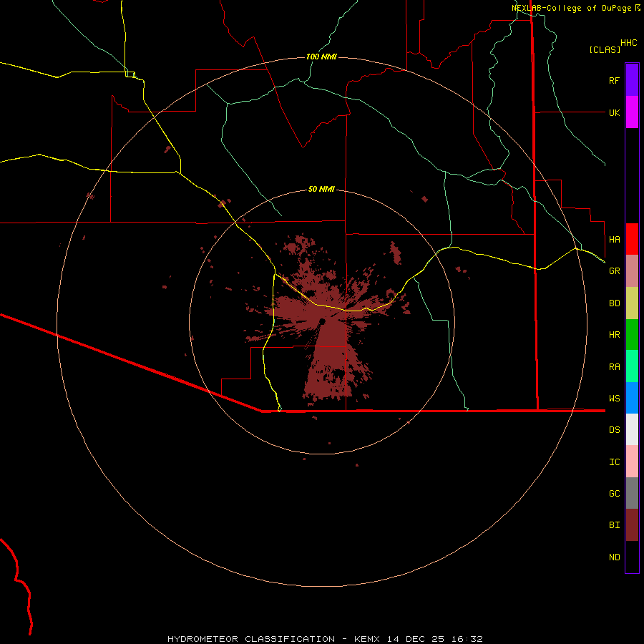Click the GR legend label

pyautogui.click(x=614, y=271)
